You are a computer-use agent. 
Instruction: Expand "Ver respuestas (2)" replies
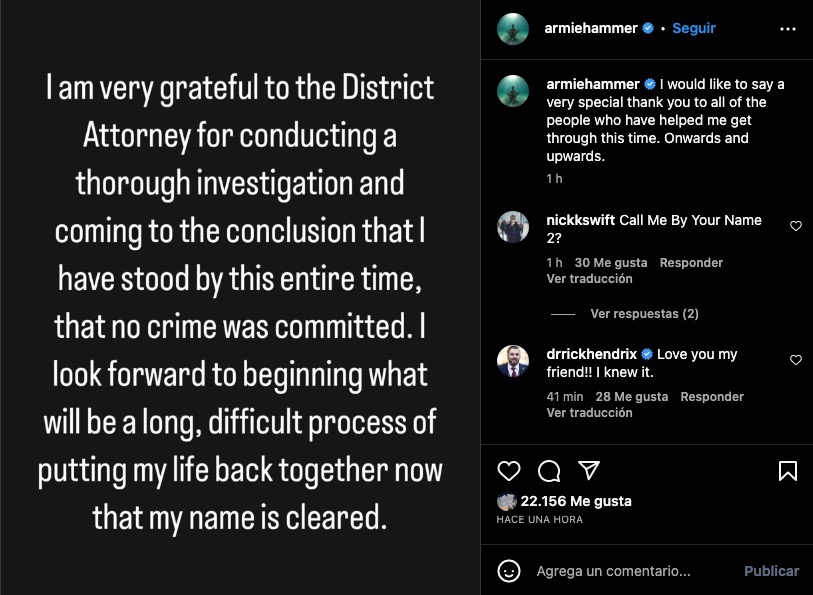click(644, 314)
